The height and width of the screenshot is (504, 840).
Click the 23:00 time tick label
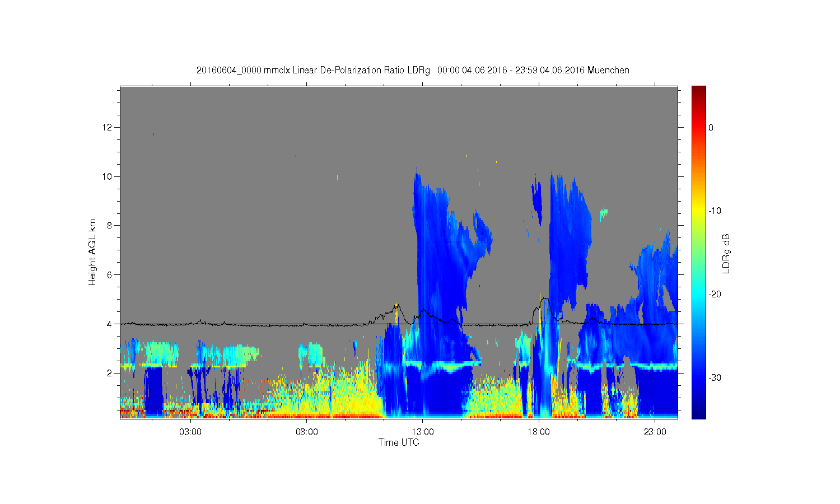tap(655, 432)
